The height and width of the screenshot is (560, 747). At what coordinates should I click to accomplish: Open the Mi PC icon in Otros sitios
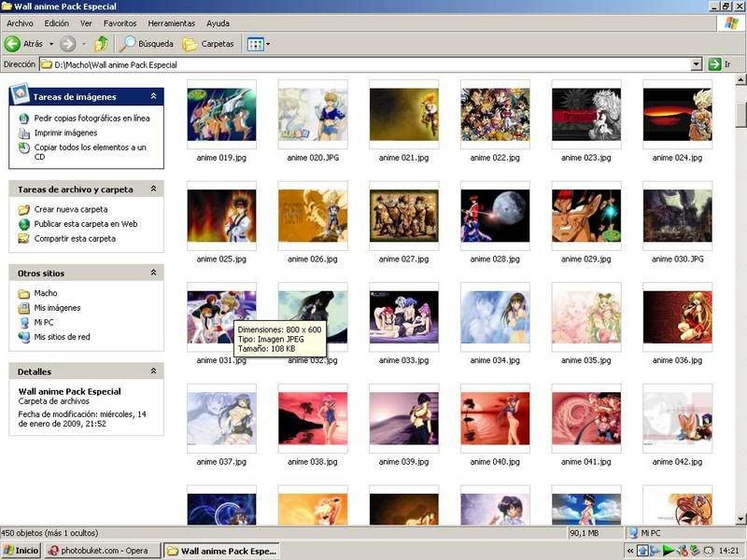[24, 322]
